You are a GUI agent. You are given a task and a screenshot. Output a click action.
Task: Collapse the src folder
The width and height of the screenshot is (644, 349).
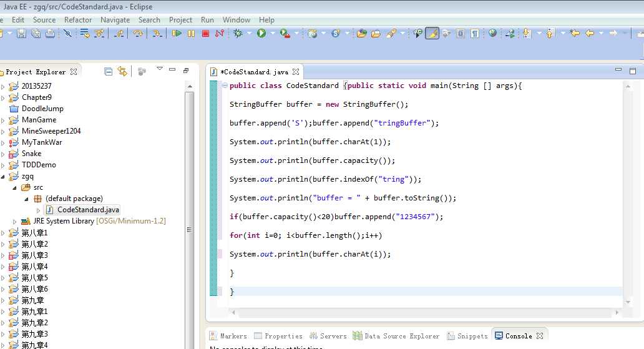tap(15, 187)
